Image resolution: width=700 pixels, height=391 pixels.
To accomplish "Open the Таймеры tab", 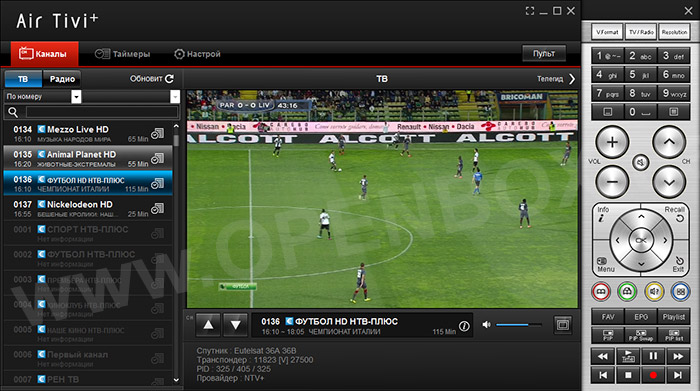I will (122, 54).
